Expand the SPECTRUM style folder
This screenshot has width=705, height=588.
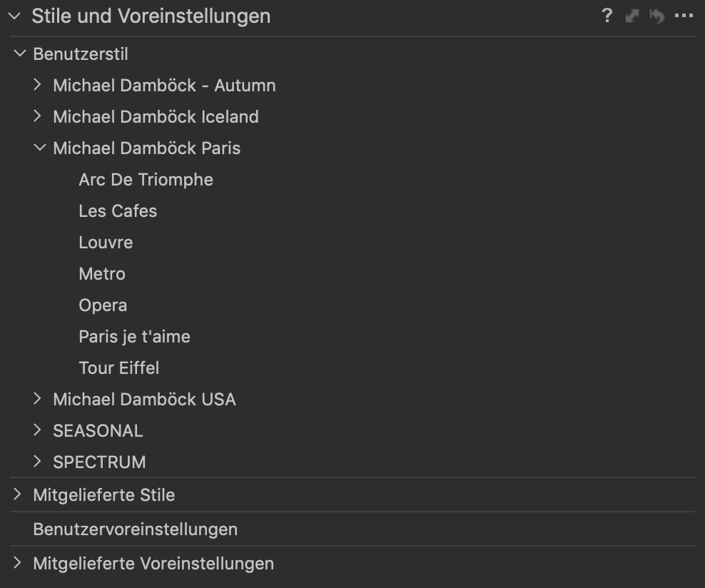(x=39, y=462)
